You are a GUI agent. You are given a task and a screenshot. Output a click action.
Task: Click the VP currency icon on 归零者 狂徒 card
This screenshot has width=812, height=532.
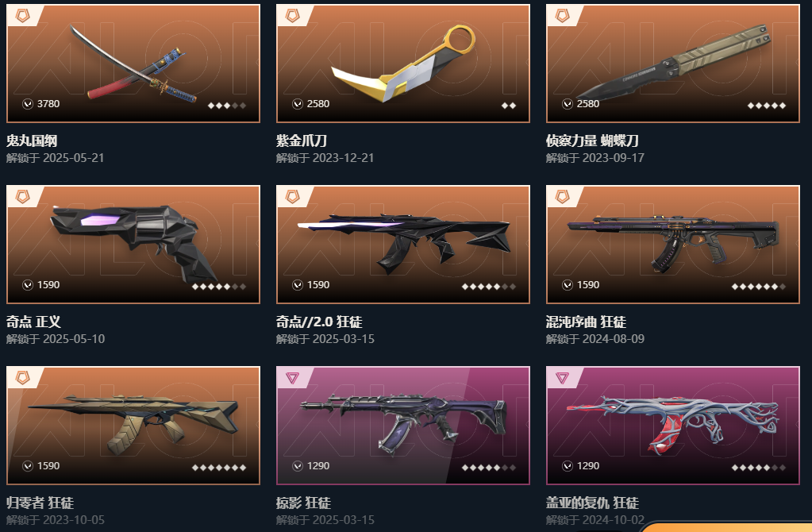pos(28,466)
